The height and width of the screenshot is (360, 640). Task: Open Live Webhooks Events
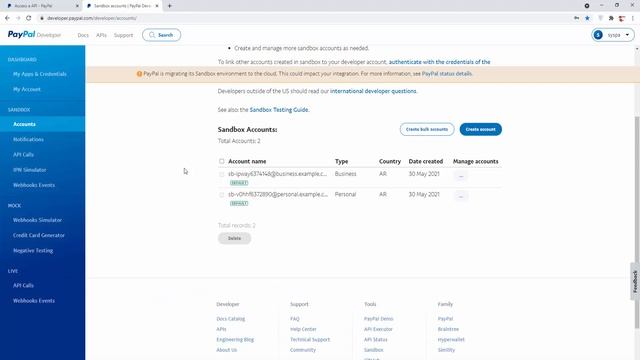pos(33,300)
